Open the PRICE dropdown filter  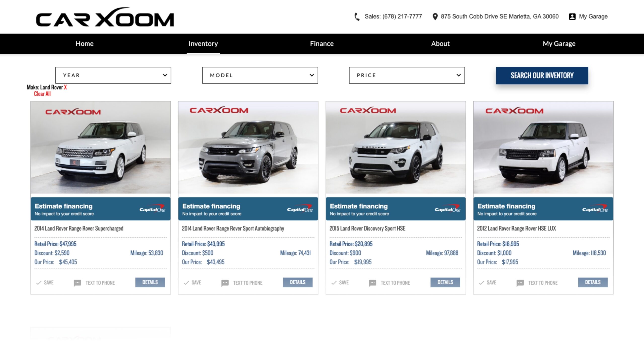coord(407,75)
